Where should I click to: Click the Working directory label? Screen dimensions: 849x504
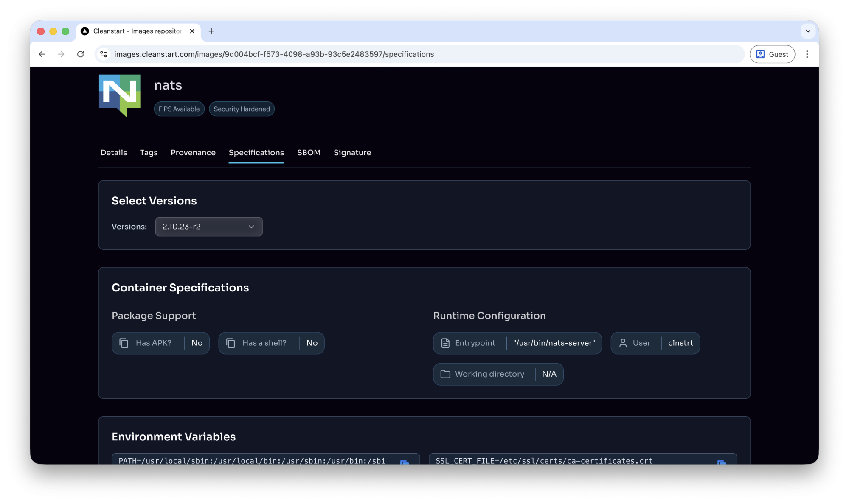(x=489, y=374)
